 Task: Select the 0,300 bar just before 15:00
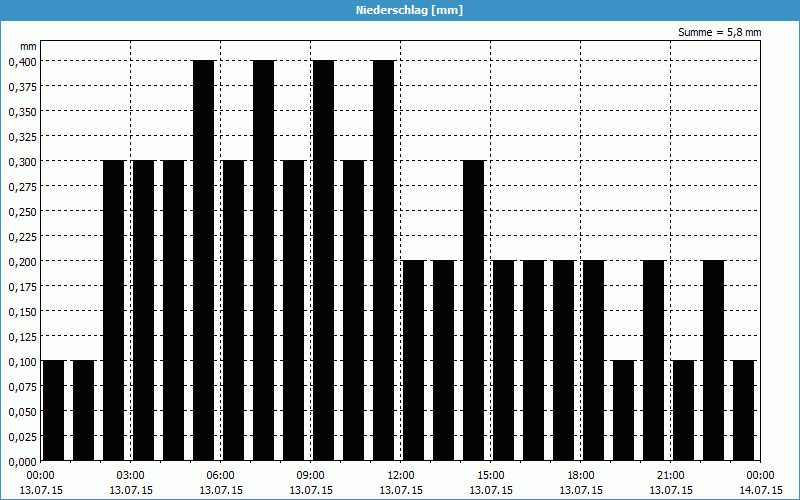pos(473,310)
